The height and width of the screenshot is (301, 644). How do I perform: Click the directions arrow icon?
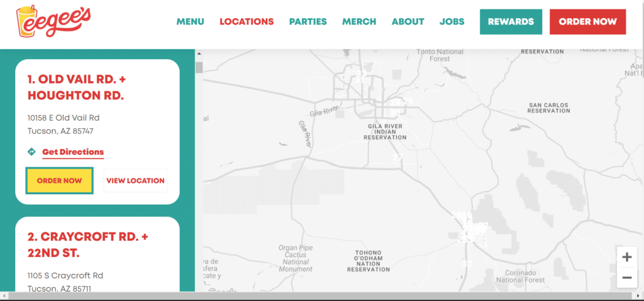click(x=31, y=152)
